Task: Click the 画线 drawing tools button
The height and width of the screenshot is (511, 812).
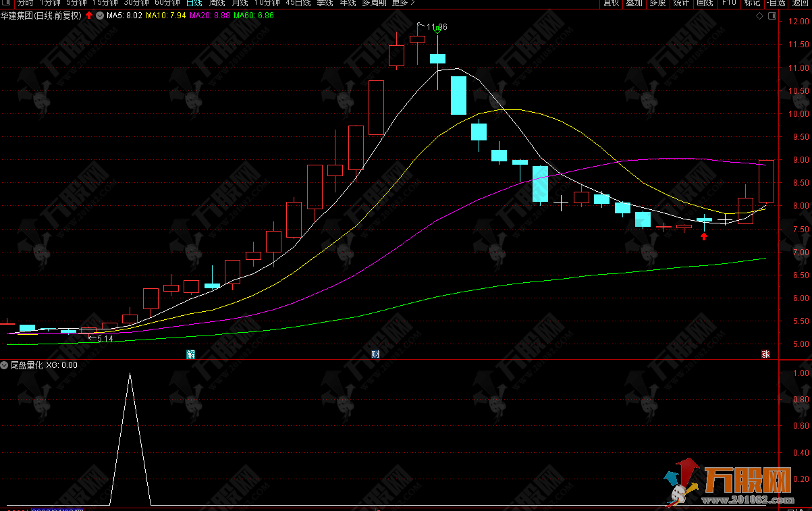Action: tap(705, 3)
